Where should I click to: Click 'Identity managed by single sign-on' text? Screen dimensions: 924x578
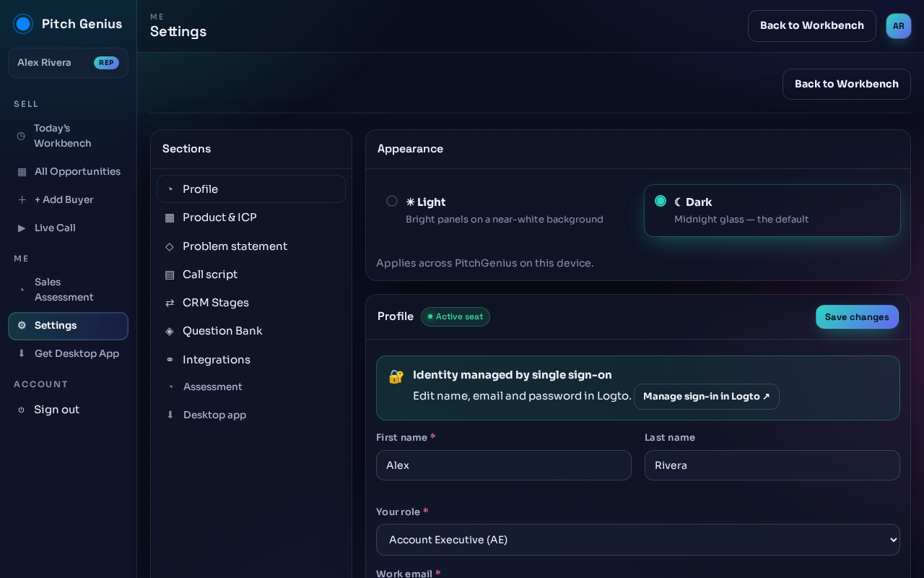coord(513,375)
